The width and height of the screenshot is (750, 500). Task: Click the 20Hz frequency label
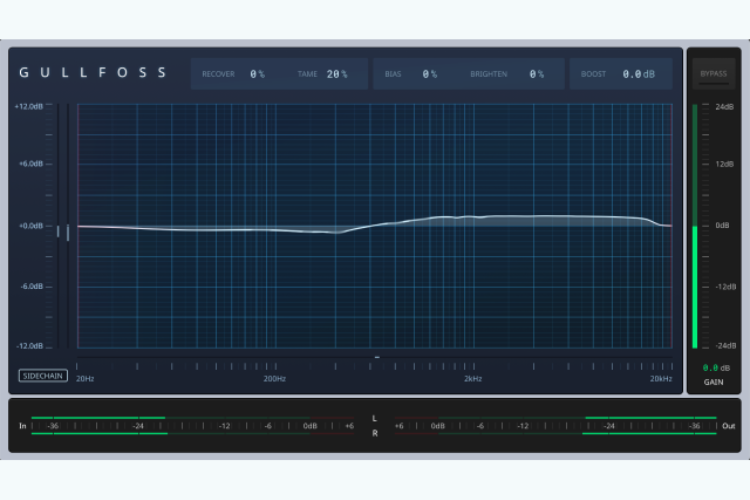(x=85, y=378)
